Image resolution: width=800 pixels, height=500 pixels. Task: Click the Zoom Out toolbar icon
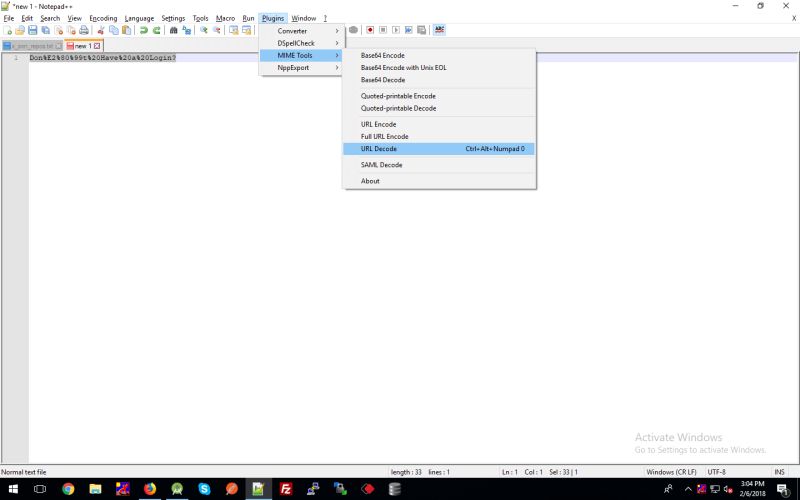216,30
